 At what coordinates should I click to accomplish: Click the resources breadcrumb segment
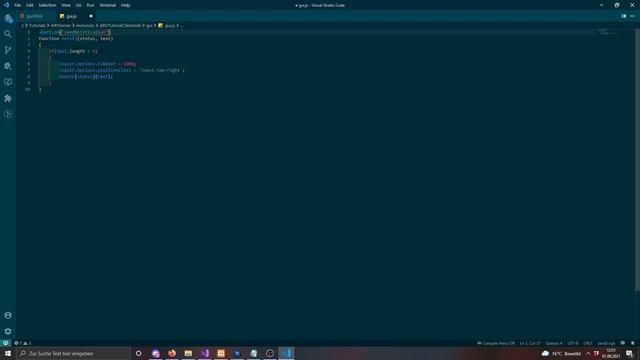85,26
